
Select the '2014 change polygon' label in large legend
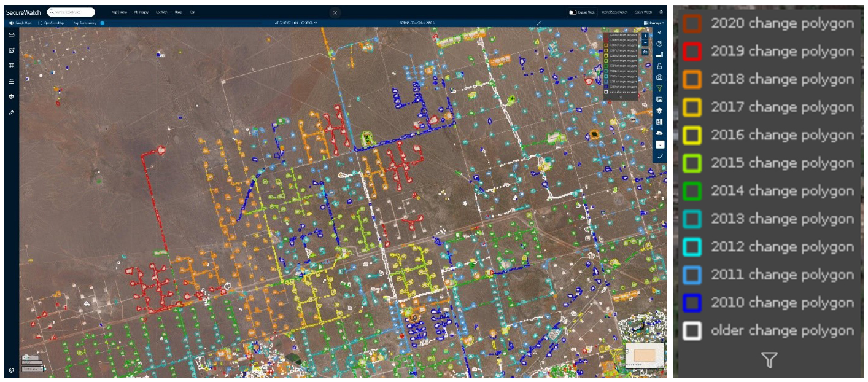[x=782, y=191]
